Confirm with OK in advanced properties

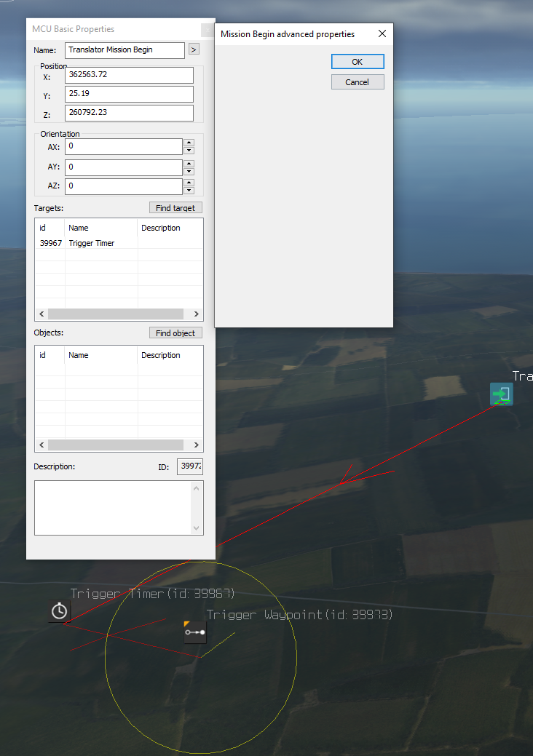[357, 62]
